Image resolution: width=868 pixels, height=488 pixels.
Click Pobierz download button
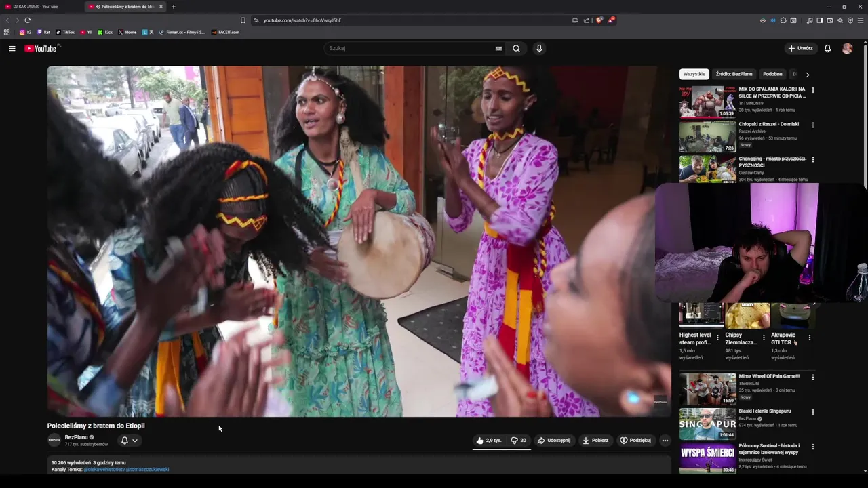point(595,441)
